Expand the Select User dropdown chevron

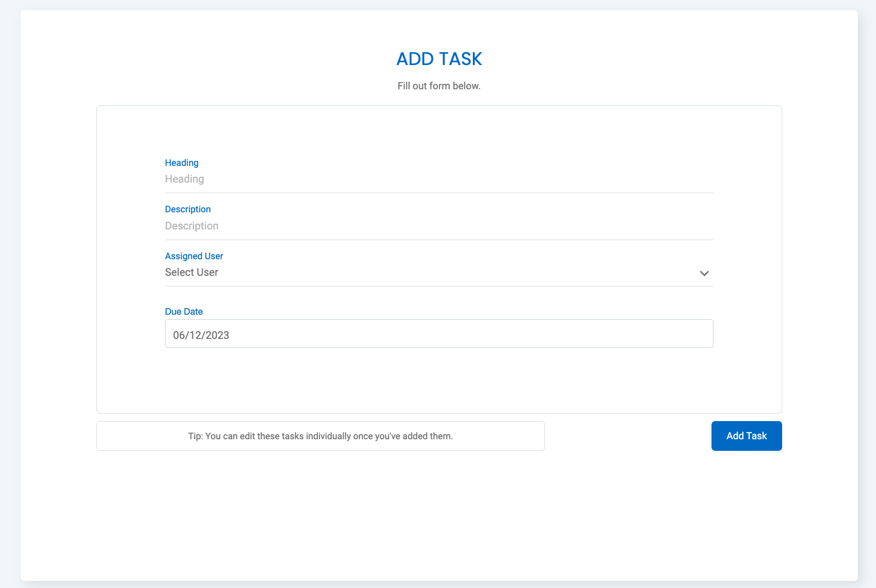(704, 273)
